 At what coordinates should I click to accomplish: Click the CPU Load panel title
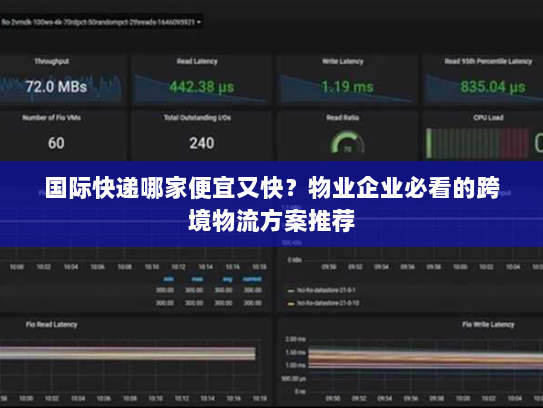click(488, 117)
